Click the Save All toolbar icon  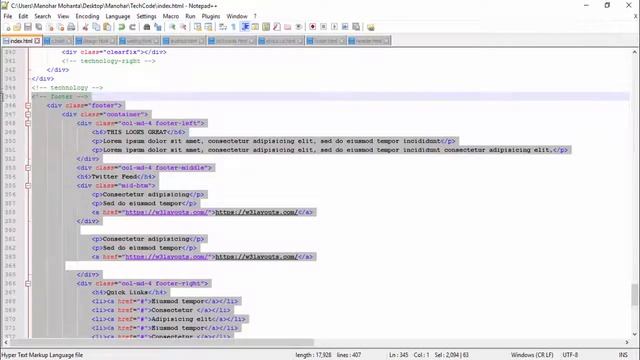point(39,27)
